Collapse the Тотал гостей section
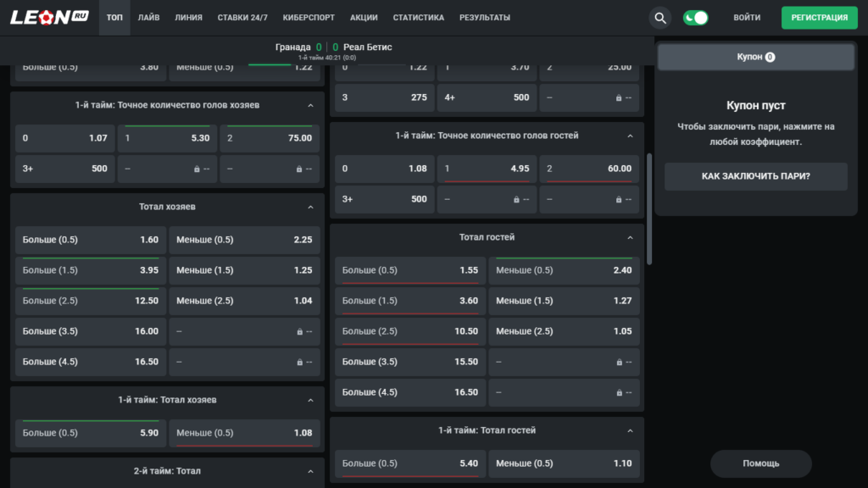Image resolution: width=868 pixels, height=488 pixels. click(x=630, y=237)
